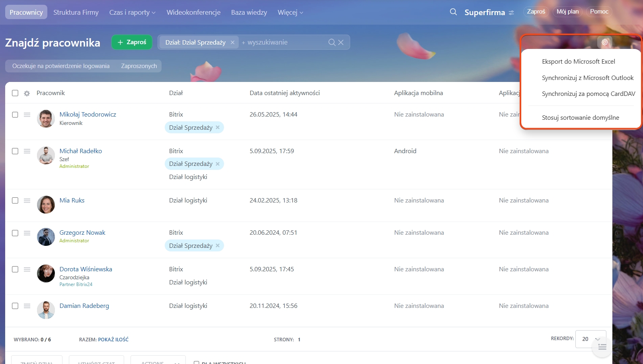This screenshot has width=643, height=364.
Task: Open Mój plan
Action: (567, 12)
